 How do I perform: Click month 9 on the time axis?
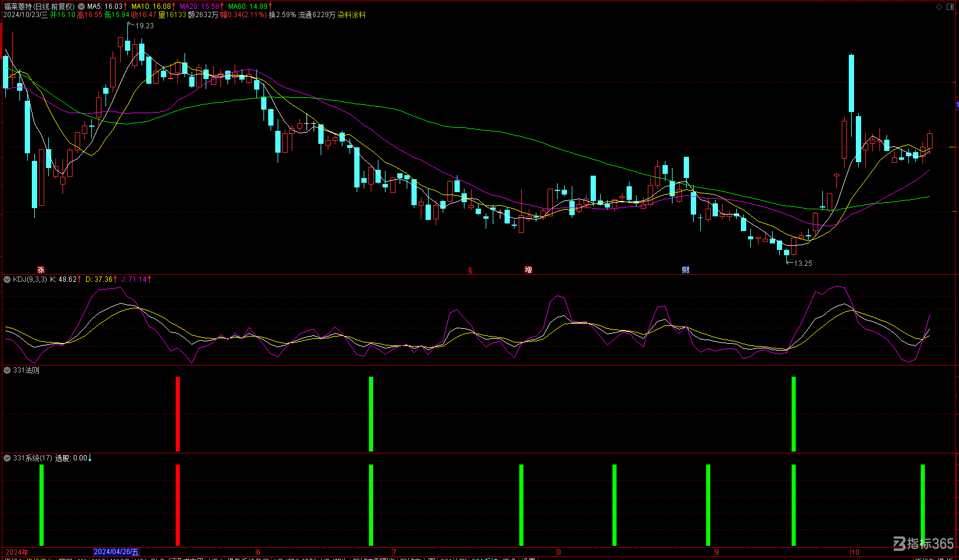717,552
